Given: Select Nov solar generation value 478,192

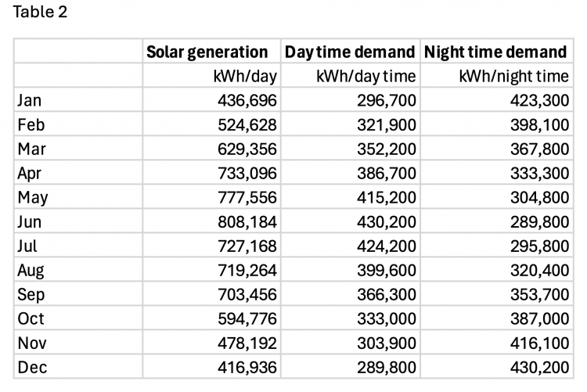Looking at the screenshot, I should coord(247,343).
